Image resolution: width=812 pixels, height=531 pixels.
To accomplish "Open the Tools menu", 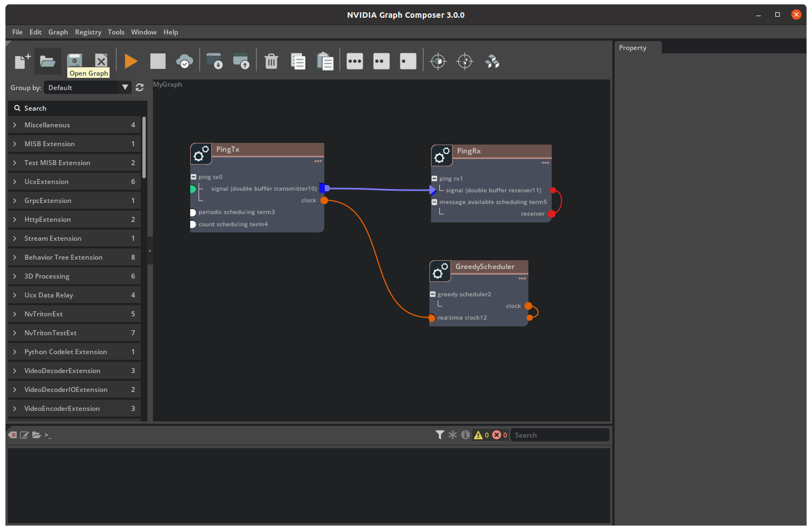I will click(x=116, y=32).
